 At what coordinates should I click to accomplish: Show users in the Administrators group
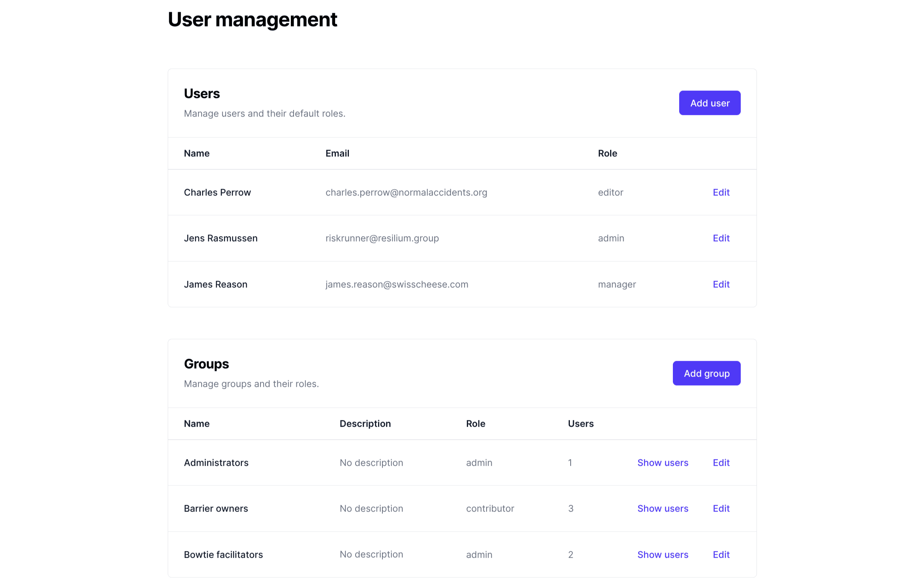[x=663, y=463]
